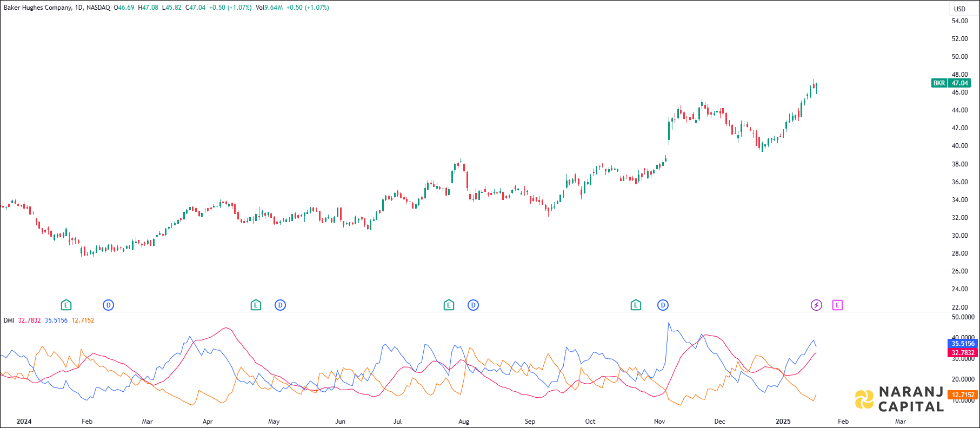This screenshot has width=980, height=428.
Task: Open the purple lightning-bolt event marker
Action: (x=816, y=305)
